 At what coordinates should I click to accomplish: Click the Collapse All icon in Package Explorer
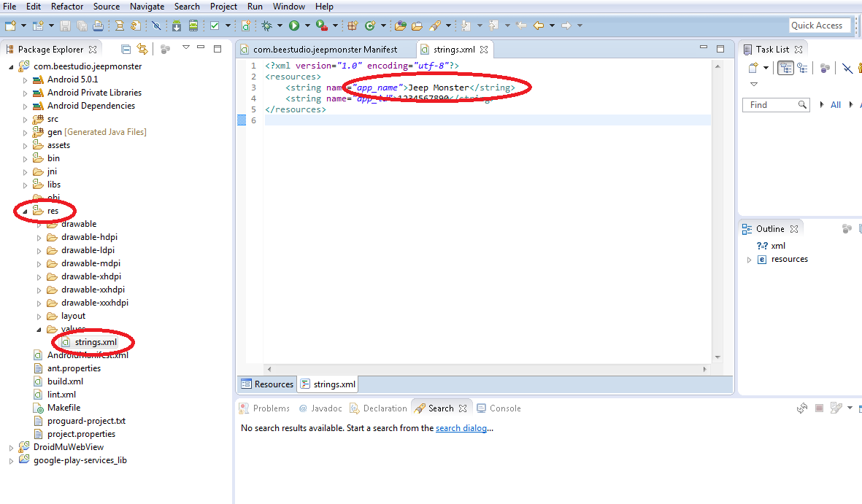click(126, 49)
